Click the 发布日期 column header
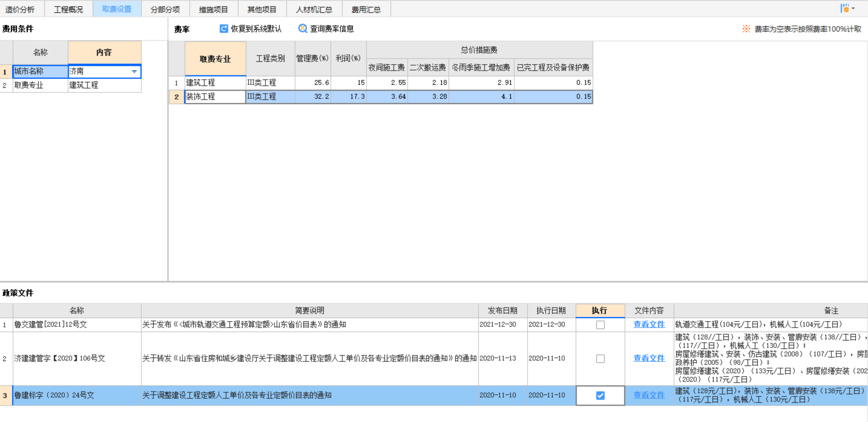 [x=502, y=310]
